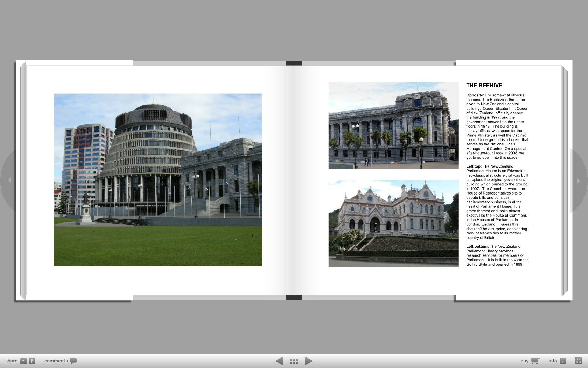Viewport: 588px width, 368px height.
Task: Select the Parliament House photo
Action: pyautogui.click(x=393, y=125)
